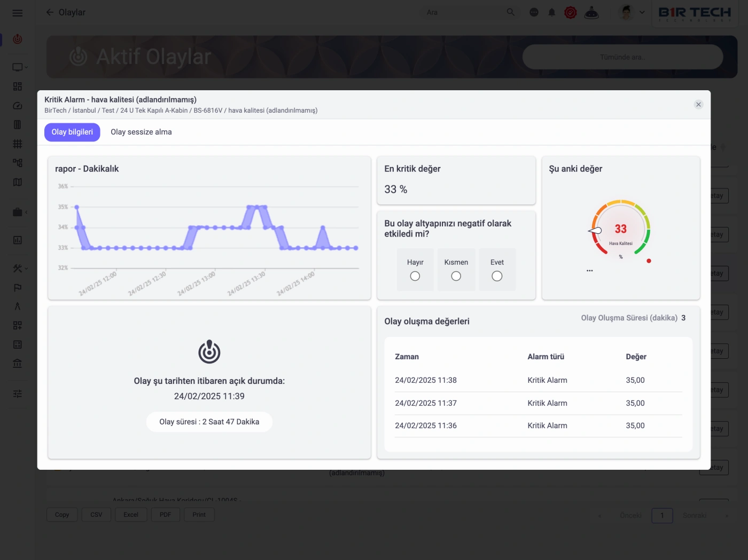Go back using the arrow beside Olaylar

pyautogui.click(x=50, y=12)
